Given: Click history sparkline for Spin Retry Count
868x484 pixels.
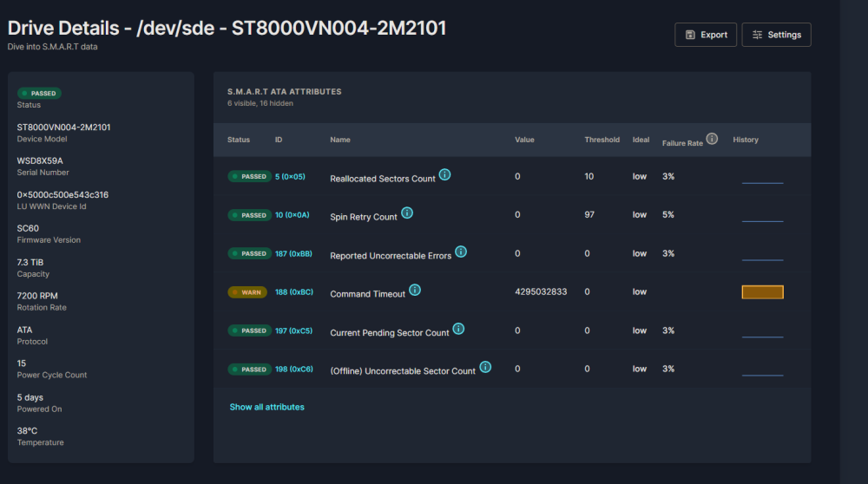Looking at the screenshot, I should (x=762, y=221).
